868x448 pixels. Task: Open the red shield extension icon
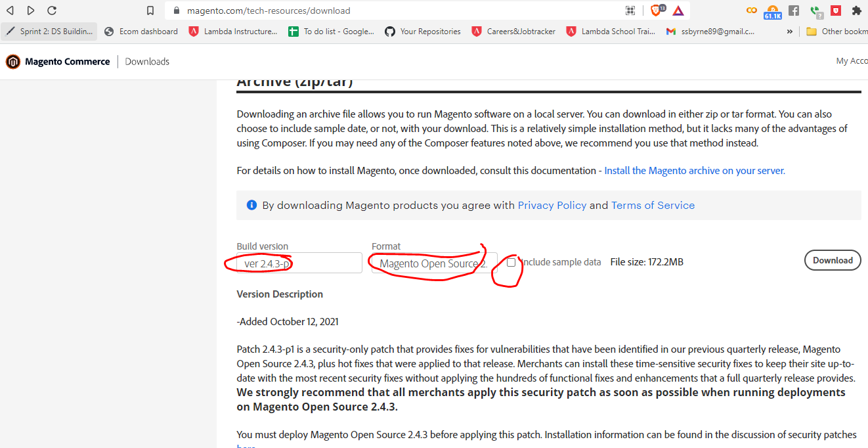tap(836, 11)
